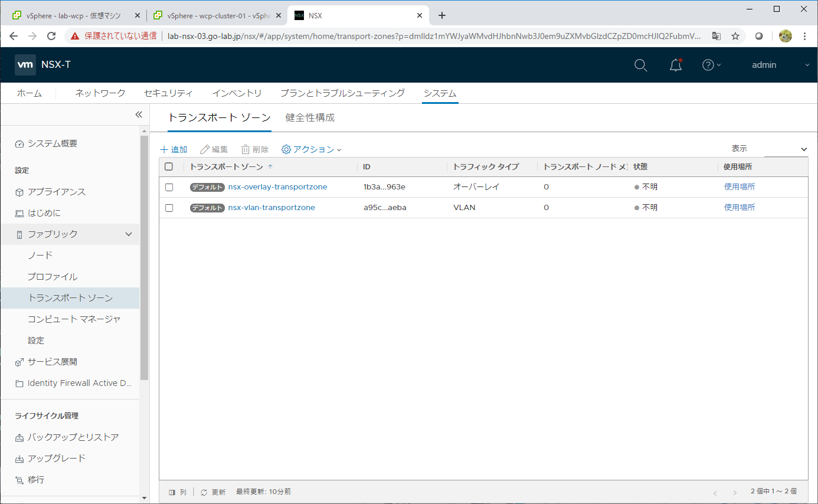Screen dimensions: 818x504
Task: Switch to ネットワーク tab
Action: coord(100,93)
